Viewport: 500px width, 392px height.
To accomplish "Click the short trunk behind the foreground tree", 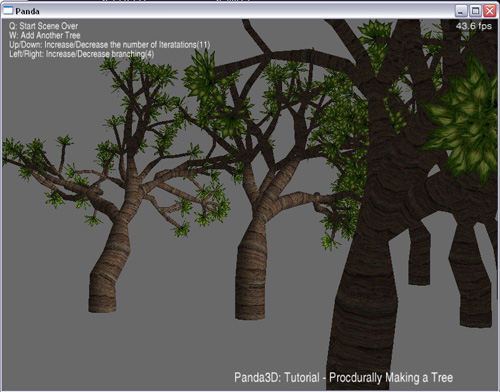I will click(419, 257).
